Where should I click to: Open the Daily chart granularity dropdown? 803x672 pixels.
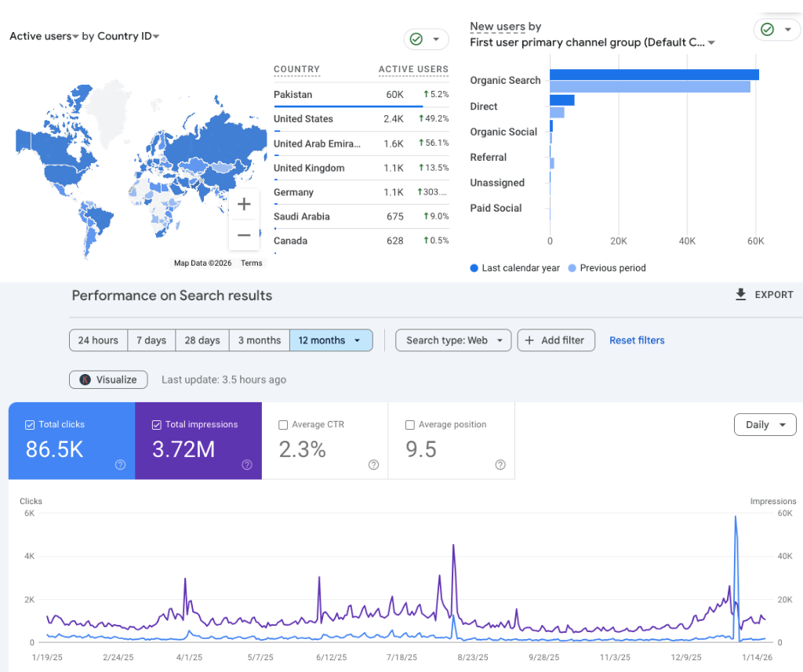(x=765, y=423)
